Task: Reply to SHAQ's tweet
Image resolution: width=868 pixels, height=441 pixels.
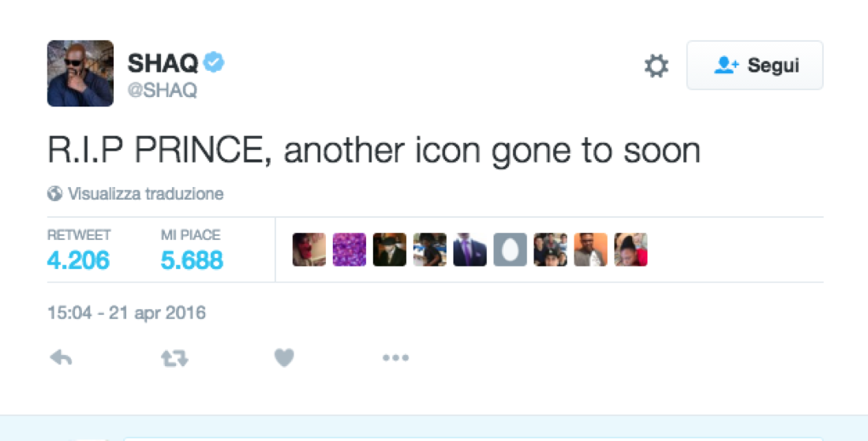Action: (61, 358)
